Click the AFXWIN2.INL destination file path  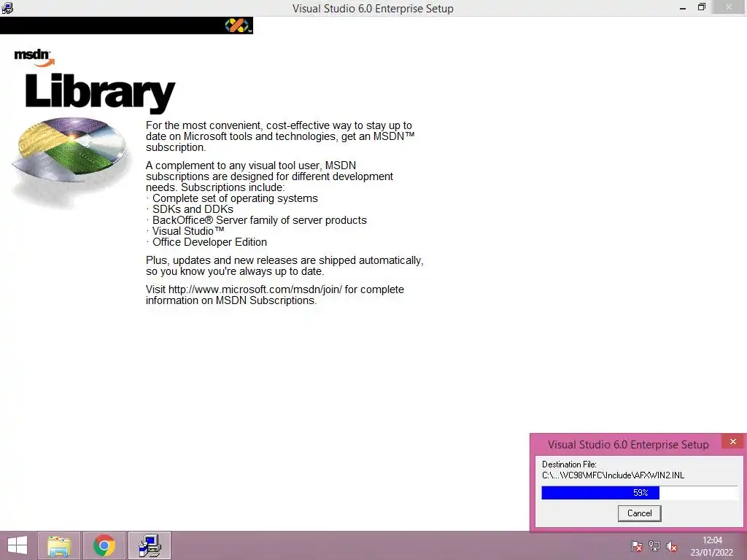613,475
